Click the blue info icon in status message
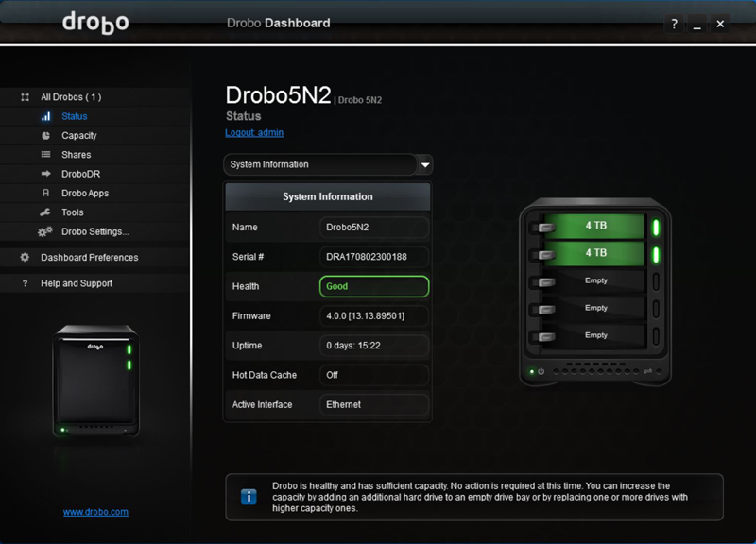The image size is (756, 544). point(249,497)
